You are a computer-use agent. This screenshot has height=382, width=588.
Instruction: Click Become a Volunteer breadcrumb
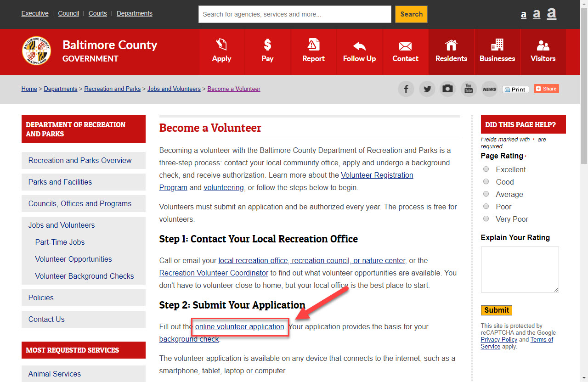(234, 89)
